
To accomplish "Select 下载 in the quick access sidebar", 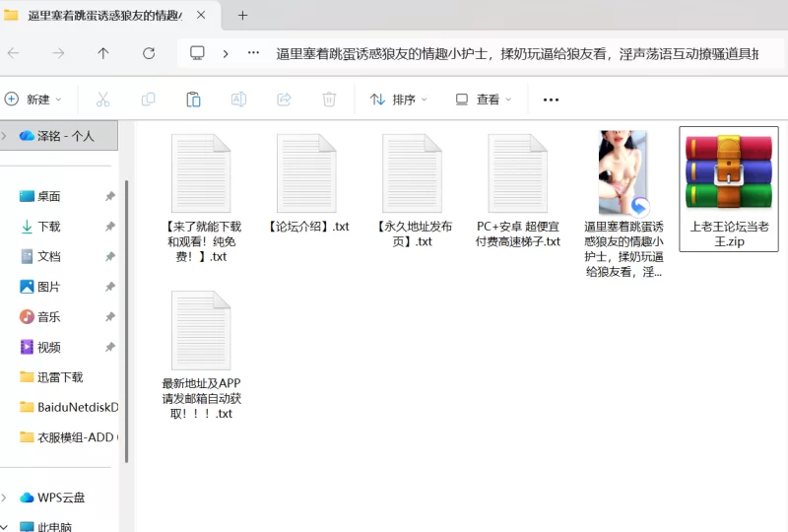I will pos(48,227).
